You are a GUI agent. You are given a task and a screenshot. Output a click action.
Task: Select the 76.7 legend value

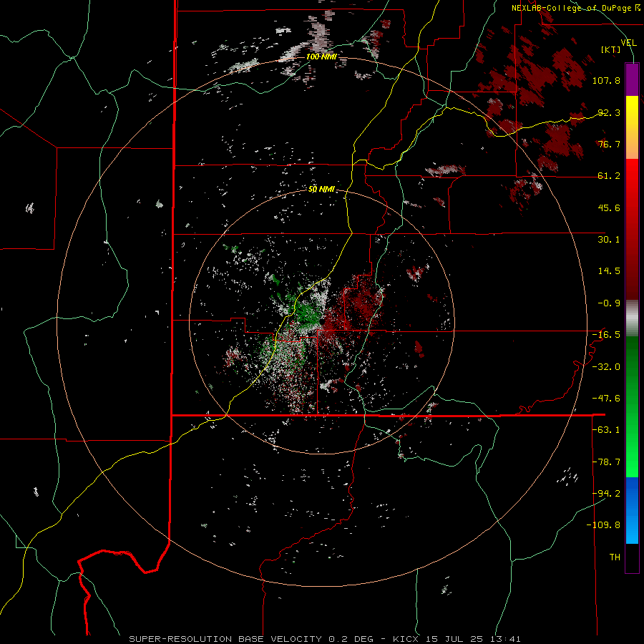coord(609,144)
